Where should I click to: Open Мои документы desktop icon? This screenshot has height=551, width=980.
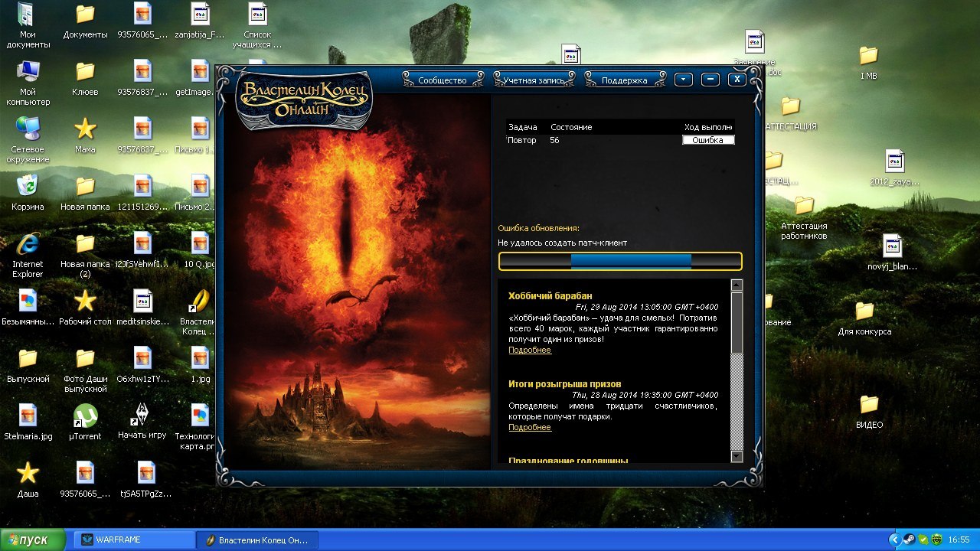point(28,25)
